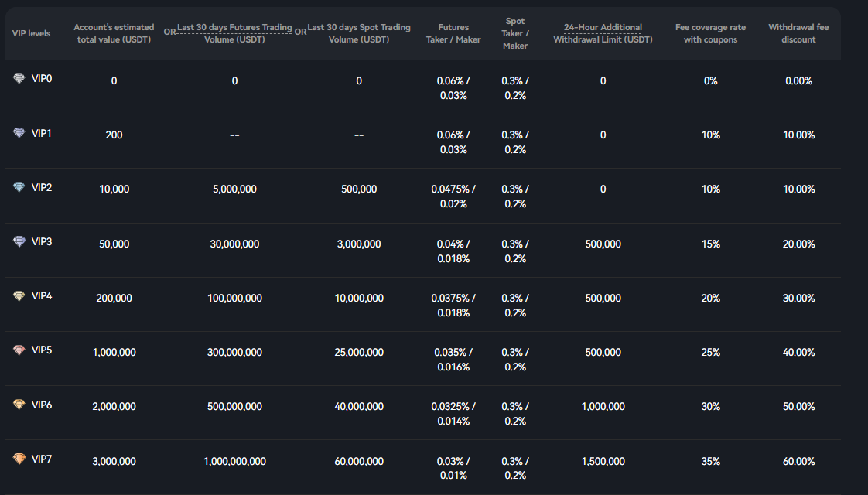Click the VIP1 level label
868x495 pixels.
click(42, 133)
